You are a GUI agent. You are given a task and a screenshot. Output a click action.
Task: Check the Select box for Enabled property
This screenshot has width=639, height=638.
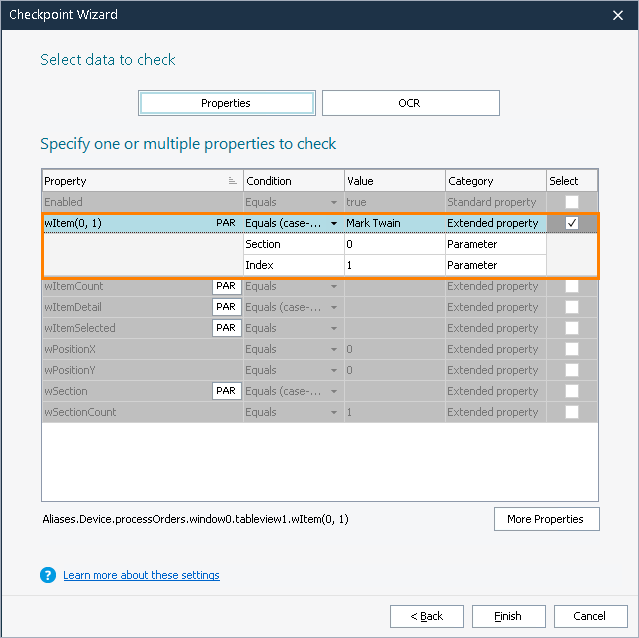click(x=572, y=202)
